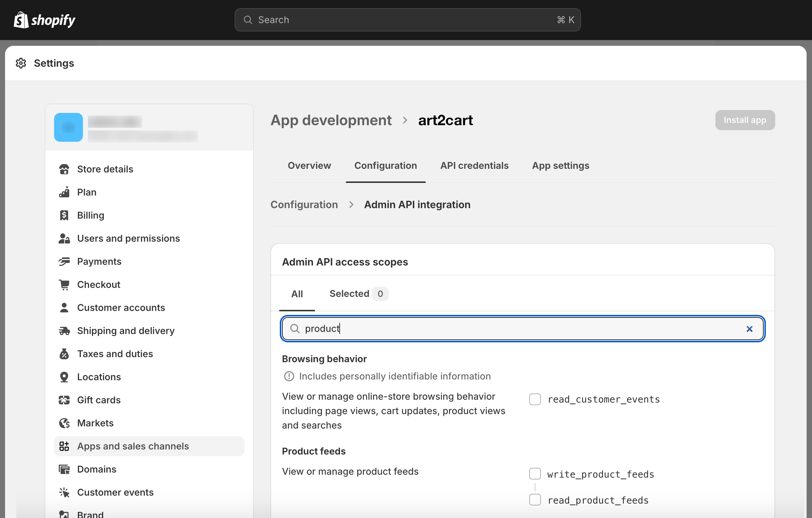Click the Install app button
Screen dimensions: 812x518
745,120
